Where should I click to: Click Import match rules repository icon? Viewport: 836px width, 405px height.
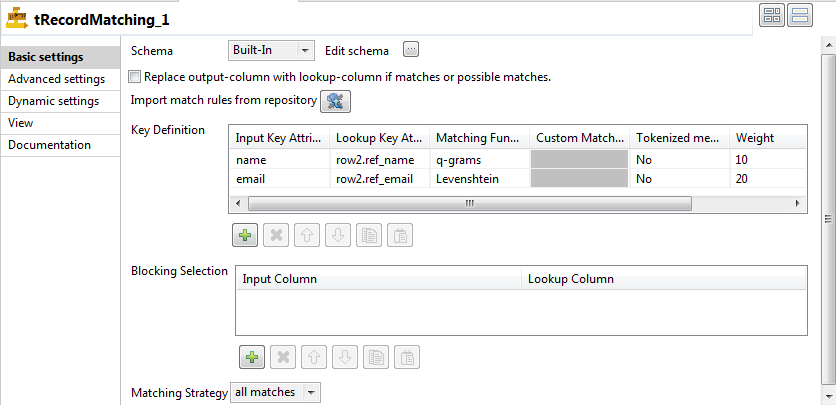coord(335,101)
